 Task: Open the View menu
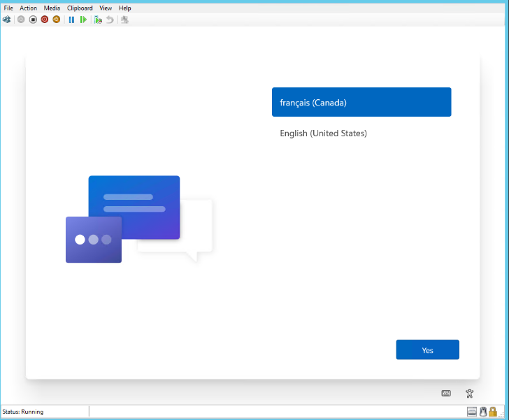point(106,8)
